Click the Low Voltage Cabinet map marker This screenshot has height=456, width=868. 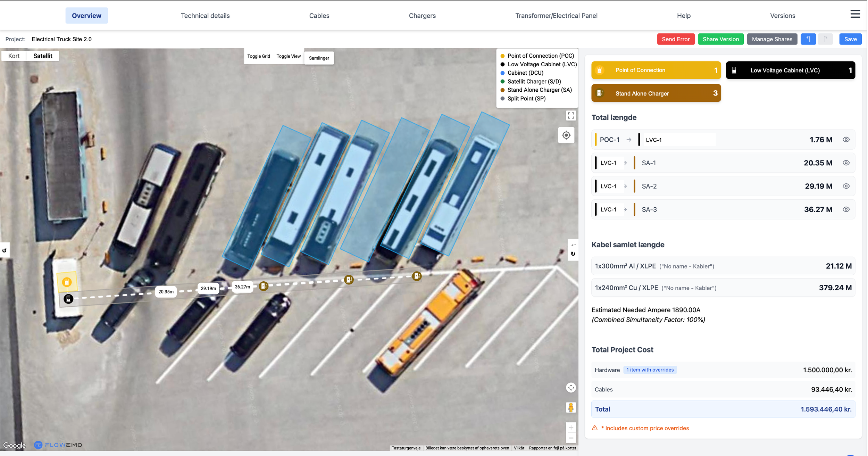[68, 299]
